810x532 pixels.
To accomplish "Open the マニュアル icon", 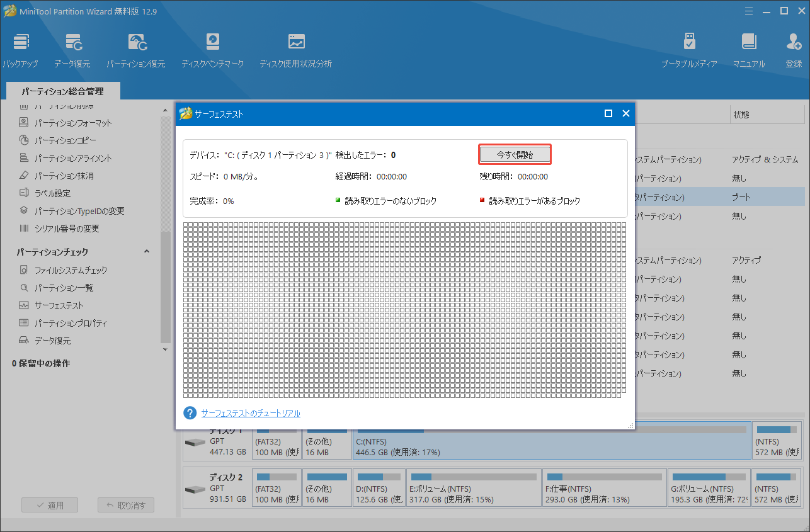I will tap(749, 50).
